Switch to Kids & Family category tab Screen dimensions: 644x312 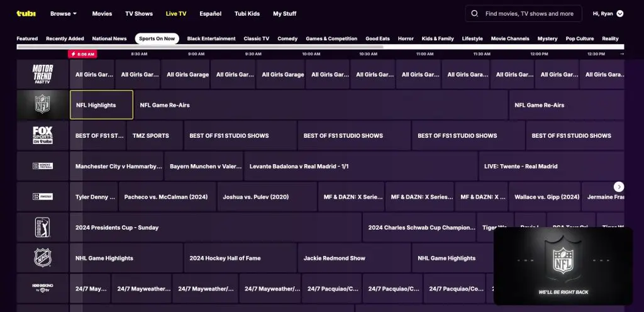click(438, 38)
